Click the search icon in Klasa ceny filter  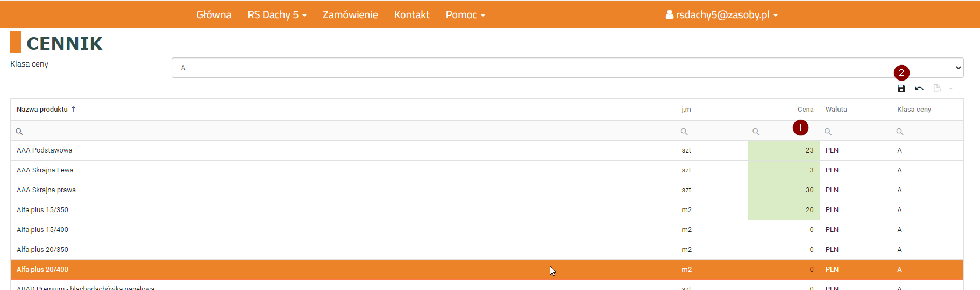tap(900, 132)
